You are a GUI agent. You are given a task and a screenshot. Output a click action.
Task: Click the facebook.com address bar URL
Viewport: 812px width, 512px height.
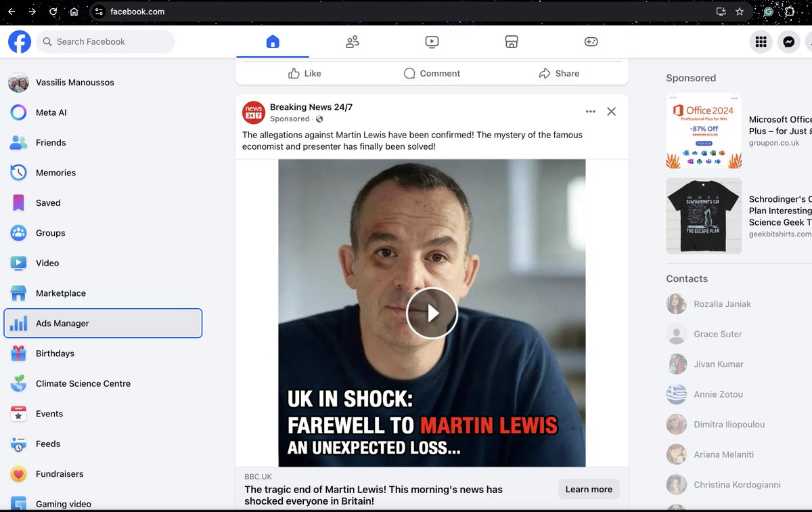click(x=137, y=12)
